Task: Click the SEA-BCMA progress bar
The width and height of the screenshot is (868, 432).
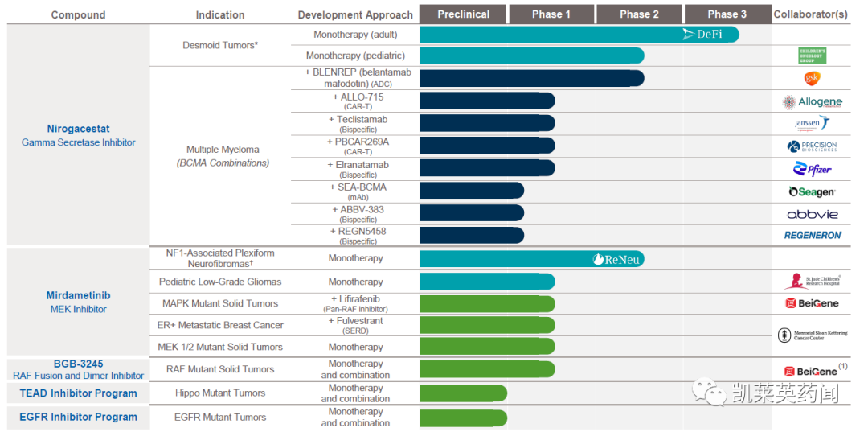Action: [x=472, y=191]
